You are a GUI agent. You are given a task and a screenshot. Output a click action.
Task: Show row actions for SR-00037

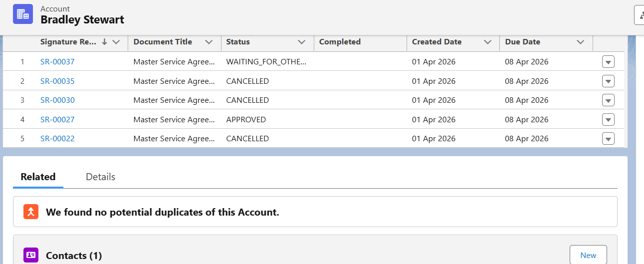[x=608, y=62]
